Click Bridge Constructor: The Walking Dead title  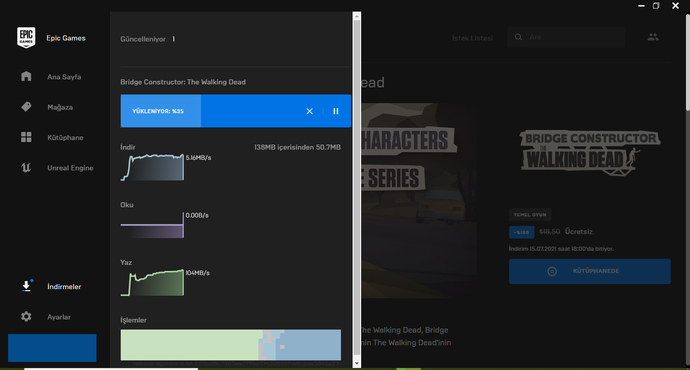[183, 82]
